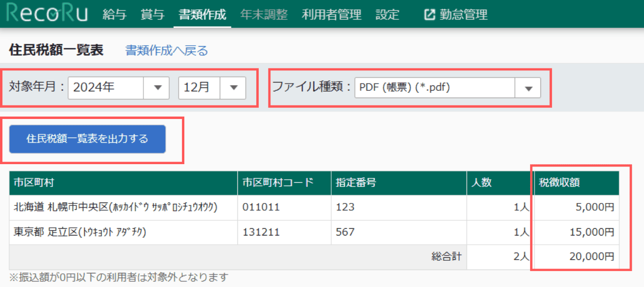Click the 指定番号 column header
Image resolution: width=644 pixels, height=287 pixels.
click(399, 183)
